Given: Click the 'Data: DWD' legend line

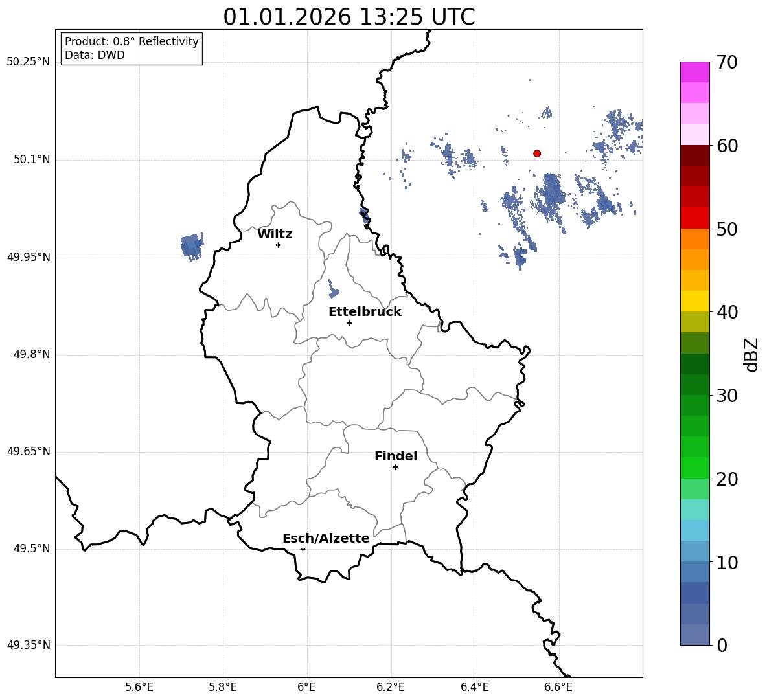Looking at the screenshot, I should (x=95, y=55).
